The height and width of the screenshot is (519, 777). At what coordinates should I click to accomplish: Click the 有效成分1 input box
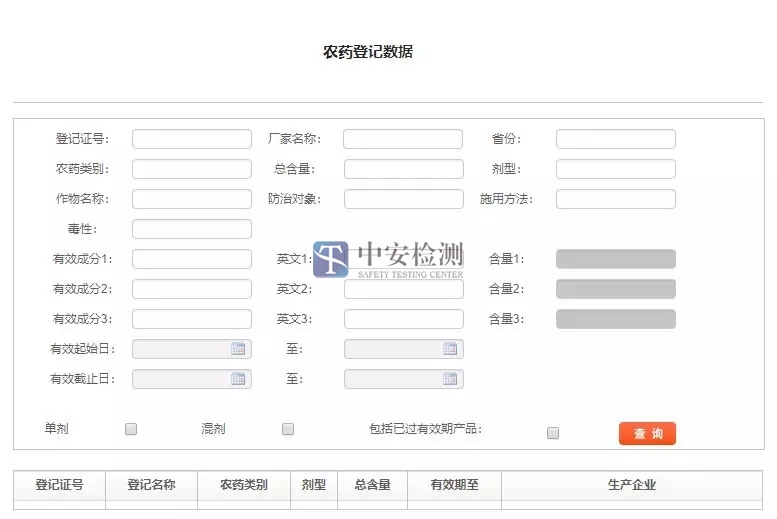point(192,259)
